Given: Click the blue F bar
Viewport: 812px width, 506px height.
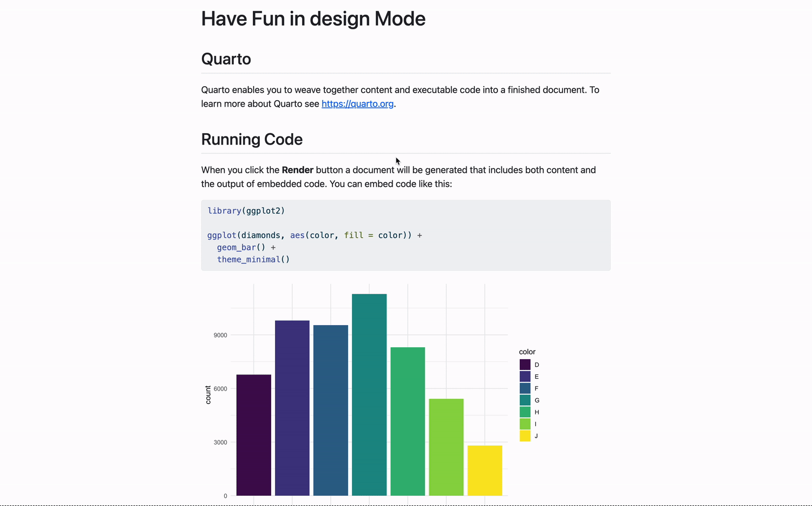Looking at the screenshot, I should pyautogui.click(x=331, y=411).
